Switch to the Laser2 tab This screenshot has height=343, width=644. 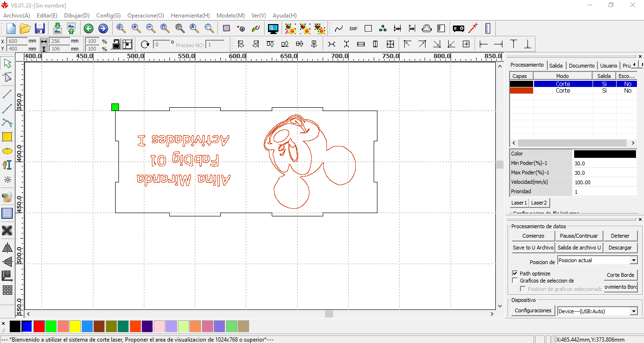(x=538, y=202)
